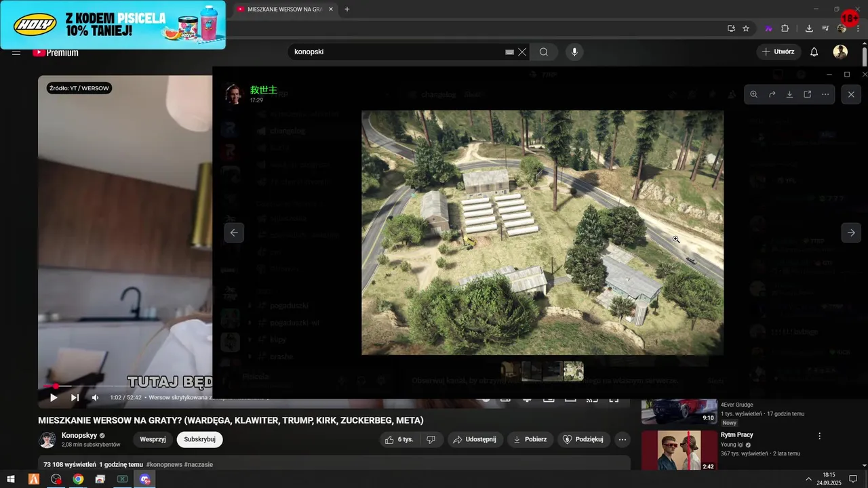Seek on the video progress bar
The width and height of the screenshot is (868, 488).
pyautogui.click(x=128, y=386)
